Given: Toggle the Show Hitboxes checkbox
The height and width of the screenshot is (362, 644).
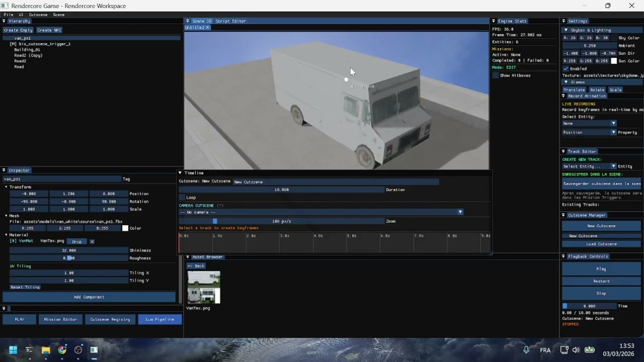Looking at the screenshot, I should pyautogui.click(x=495, y=75).
